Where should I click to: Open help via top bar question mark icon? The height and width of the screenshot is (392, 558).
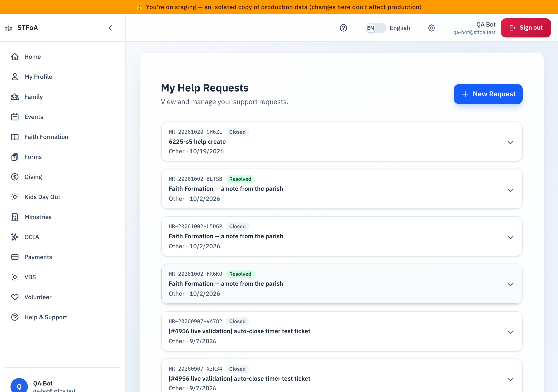(x=343, y=28)
